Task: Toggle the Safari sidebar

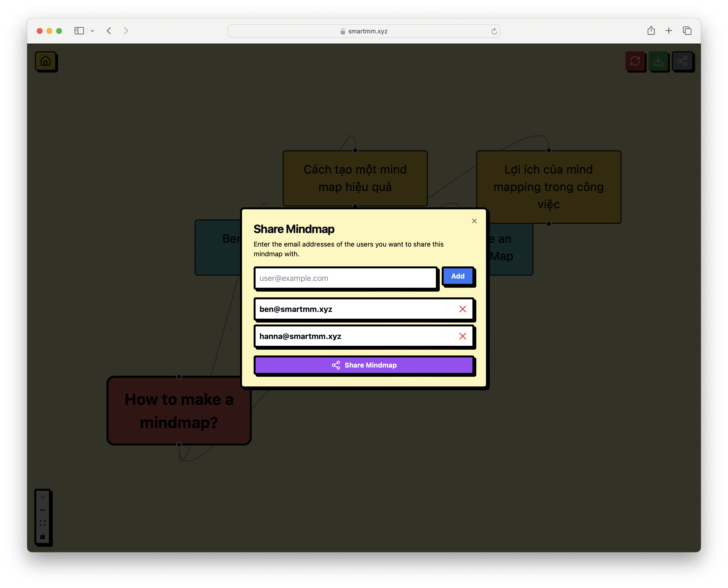Action: 79,31
